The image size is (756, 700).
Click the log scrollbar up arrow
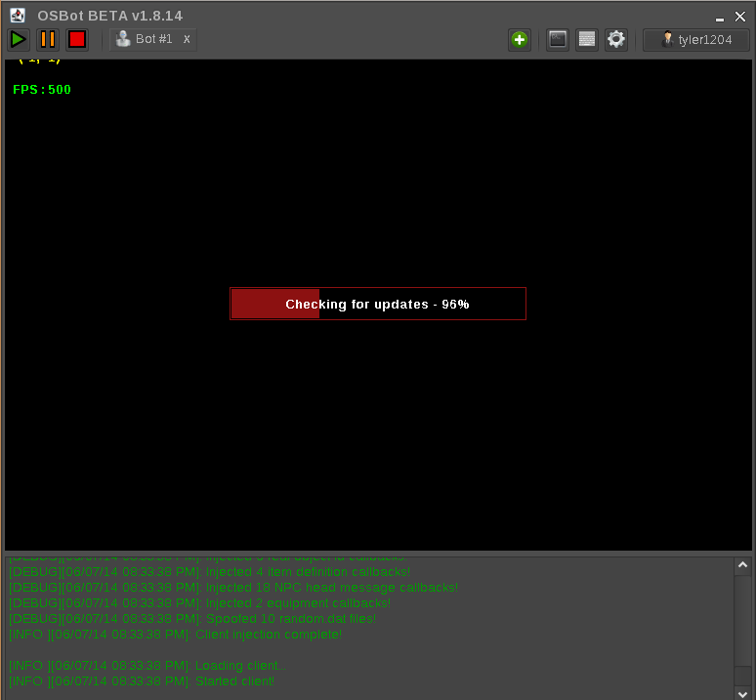pyautogui.click(x=742, y=564)
